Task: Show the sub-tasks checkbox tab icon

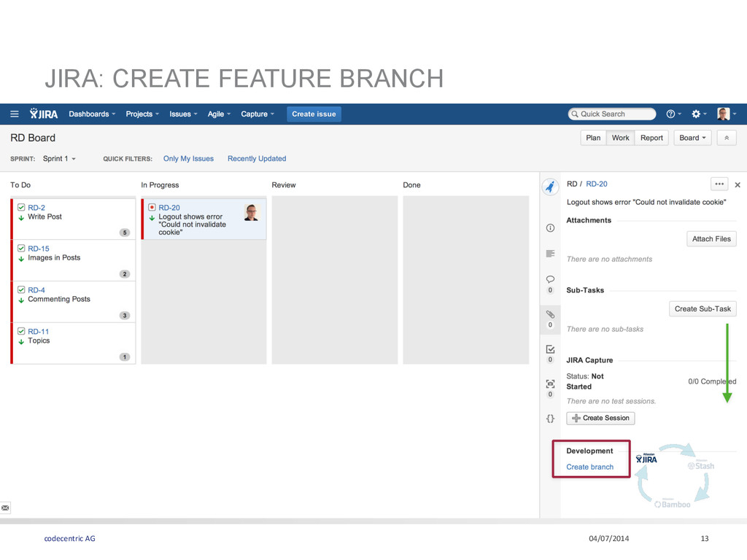Action: tap(550, 349)
